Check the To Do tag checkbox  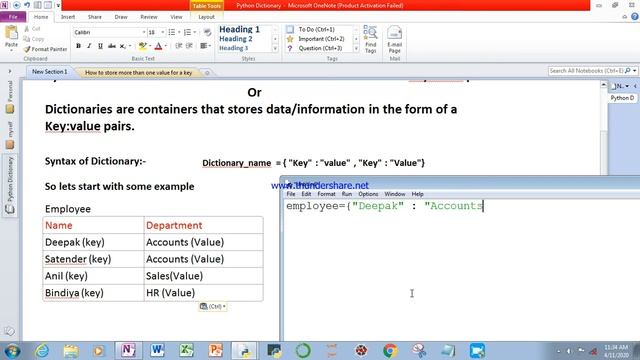tap(290, 29)
